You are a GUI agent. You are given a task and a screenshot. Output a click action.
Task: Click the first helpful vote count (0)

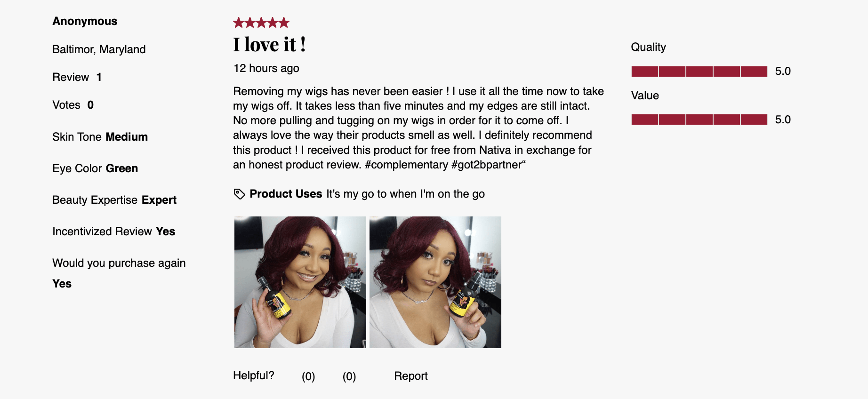308,376
